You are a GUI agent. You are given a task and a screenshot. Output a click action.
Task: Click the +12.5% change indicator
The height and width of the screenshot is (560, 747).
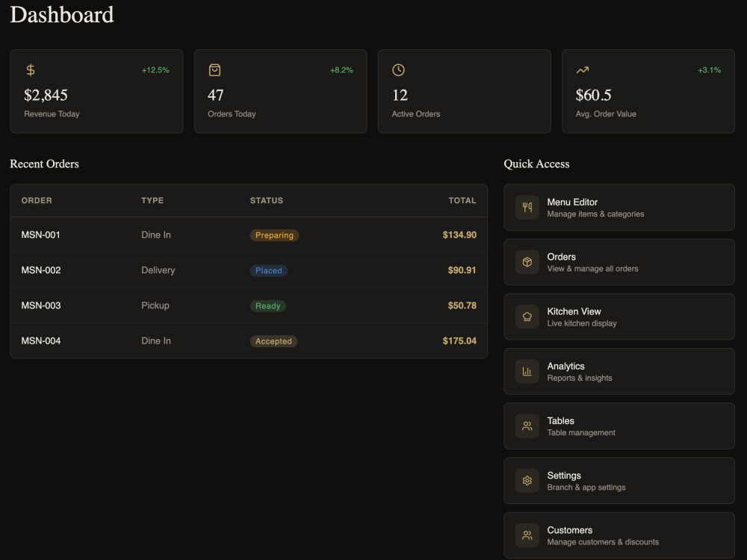coord(155,70)
